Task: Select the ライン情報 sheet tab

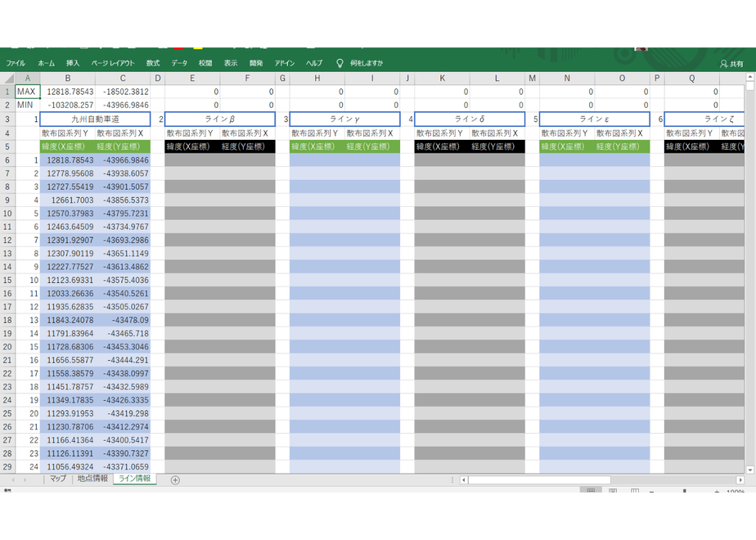Action: pos(135,479)
